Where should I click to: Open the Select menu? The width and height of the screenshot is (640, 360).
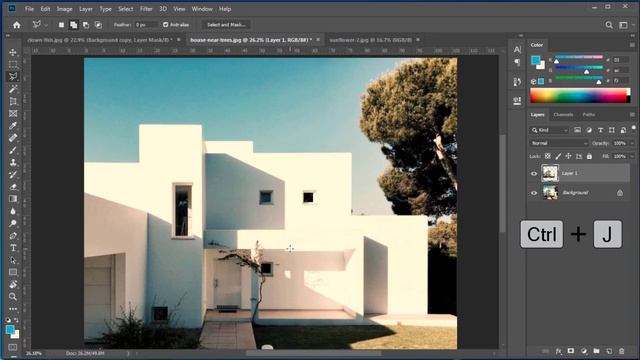coord(126,9)
